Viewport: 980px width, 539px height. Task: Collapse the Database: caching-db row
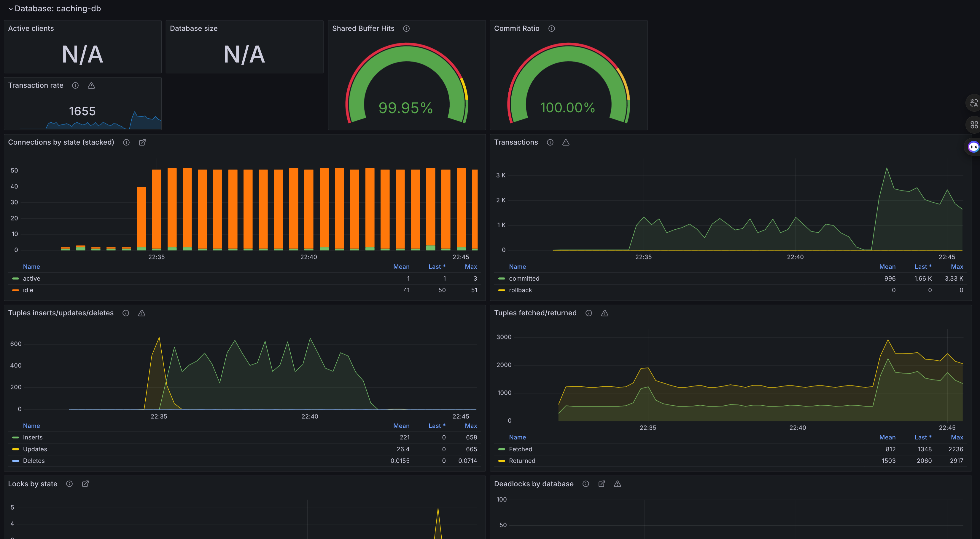[x=10, y=9]
